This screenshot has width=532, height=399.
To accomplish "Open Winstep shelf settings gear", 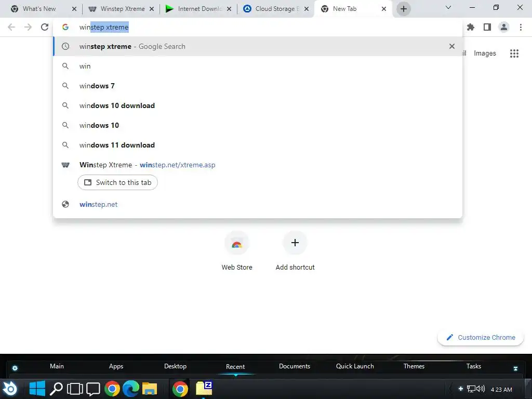I will (x=15, y=368).
